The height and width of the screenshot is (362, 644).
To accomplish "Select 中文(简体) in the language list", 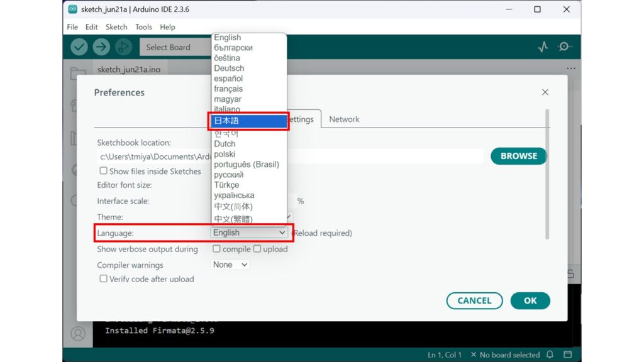I will (x=248, y=206).
